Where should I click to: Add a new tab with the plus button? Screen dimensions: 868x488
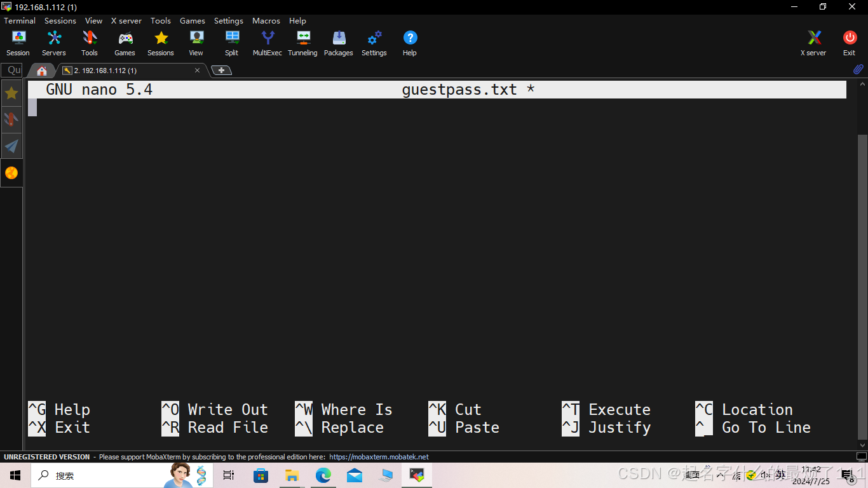click(221, 71)
